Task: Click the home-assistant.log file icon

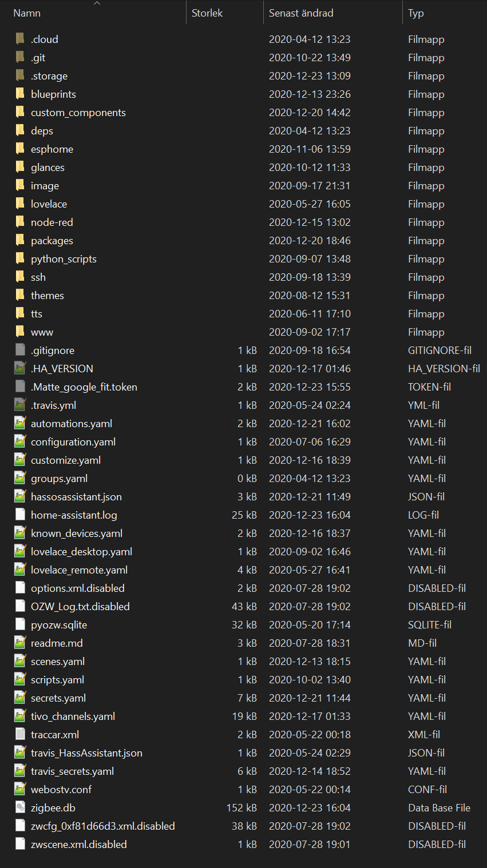Action: 19,515
